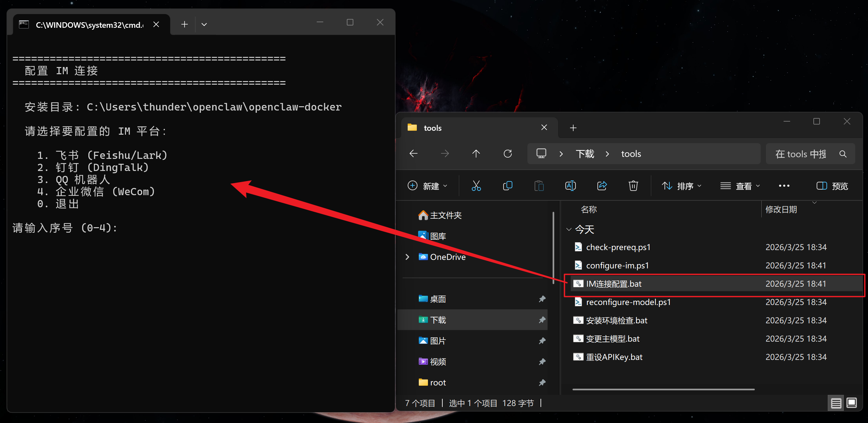Click the Copy icon in Explorer toolbar
The image size is (868, 423).
point(507,186)
